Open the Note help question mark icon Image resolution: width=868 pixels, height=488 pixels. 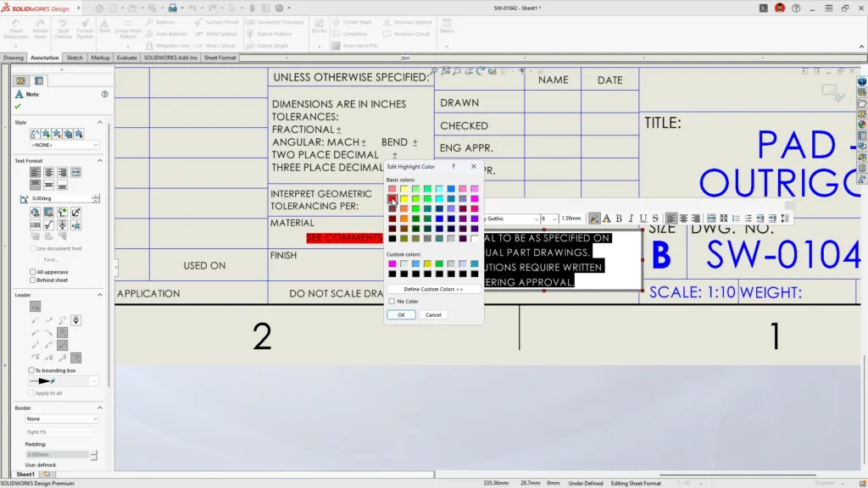[x=104, y=94]
